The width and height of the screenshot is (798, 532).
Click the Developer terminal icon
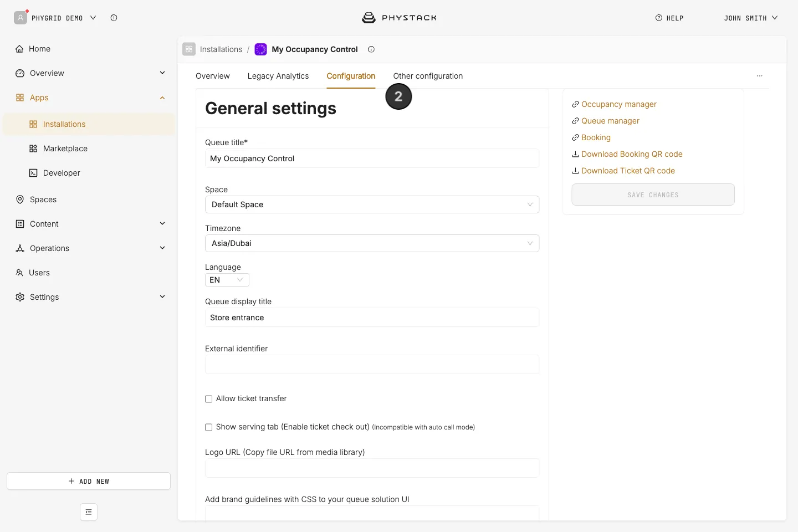coord(33,173)
